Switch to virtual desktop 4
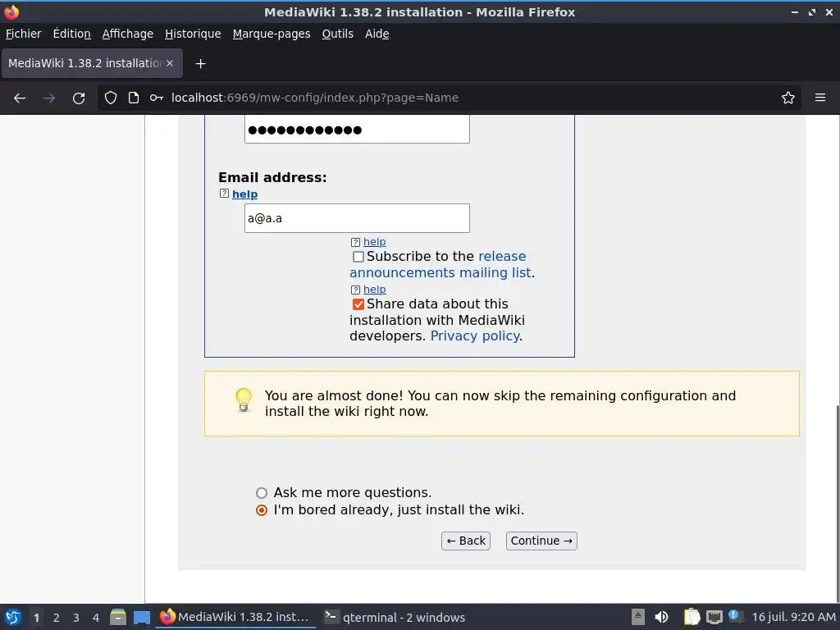 [x=96, y=617]
